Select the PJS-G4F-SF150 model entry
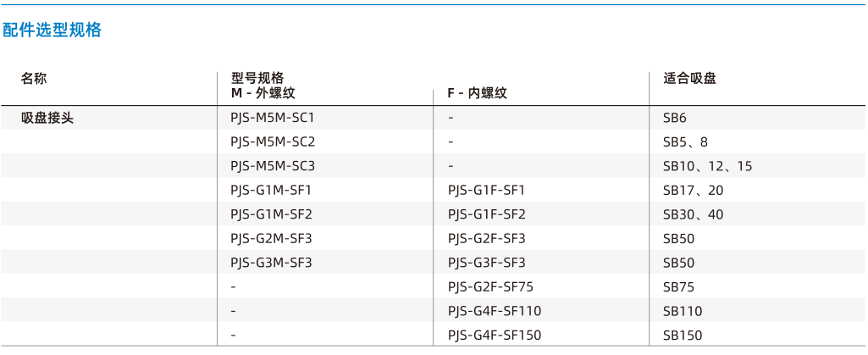This screenshot has height=355, width=868. coord(495,335)
